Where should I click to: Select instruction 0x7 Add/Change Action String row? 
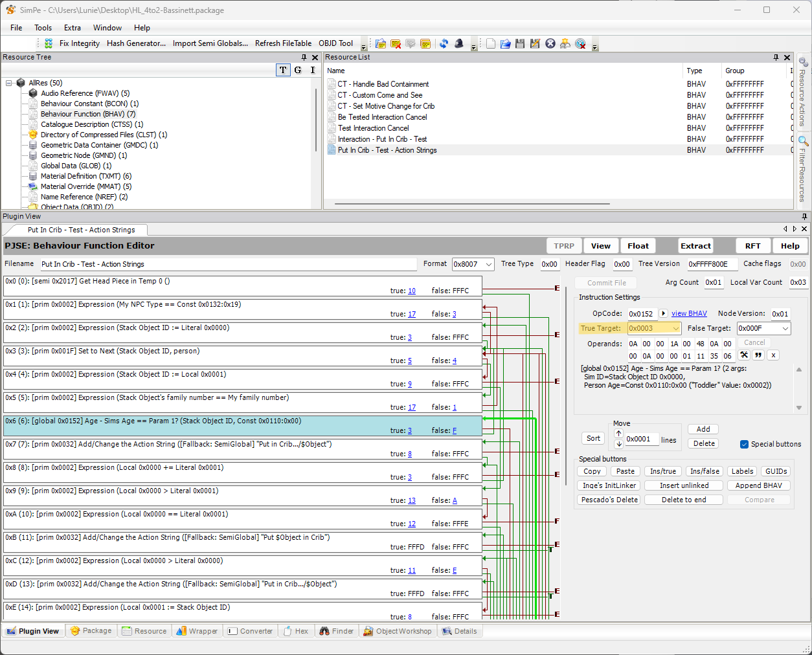pyautogui.click(x=243, y=449)
